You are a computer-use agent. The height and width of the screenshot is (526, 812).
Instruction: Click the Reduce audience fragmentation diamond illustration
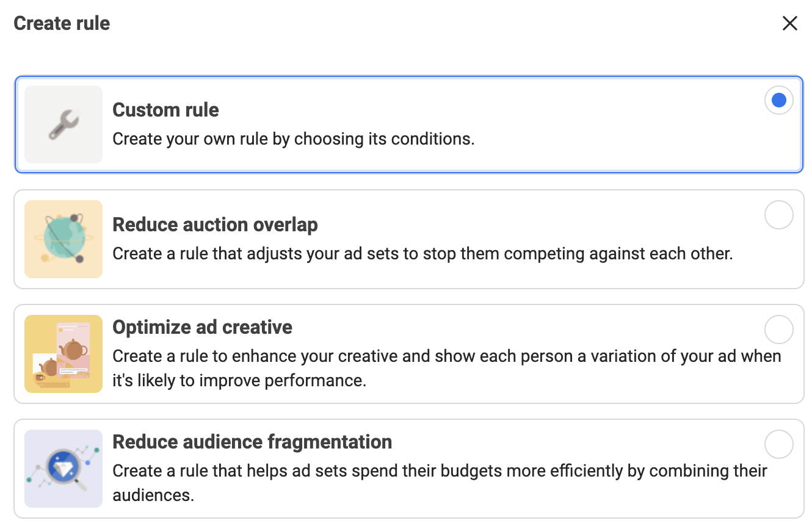point(63,469)
